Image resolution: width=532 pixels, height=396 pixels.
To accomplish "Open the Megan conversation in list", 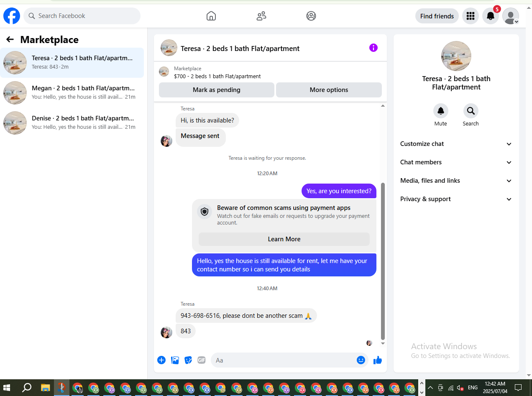I will click(x=72, y=93).
